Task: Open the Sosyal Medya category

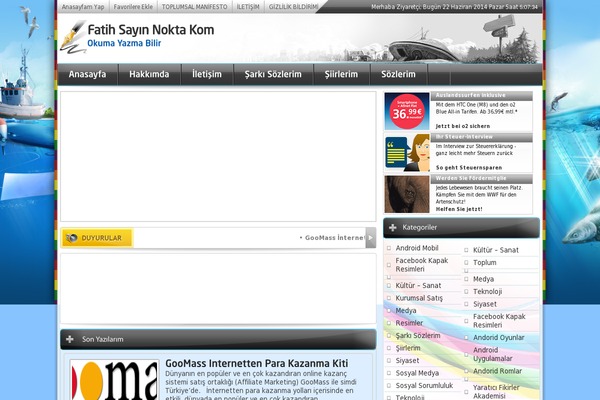Action: 417,373
